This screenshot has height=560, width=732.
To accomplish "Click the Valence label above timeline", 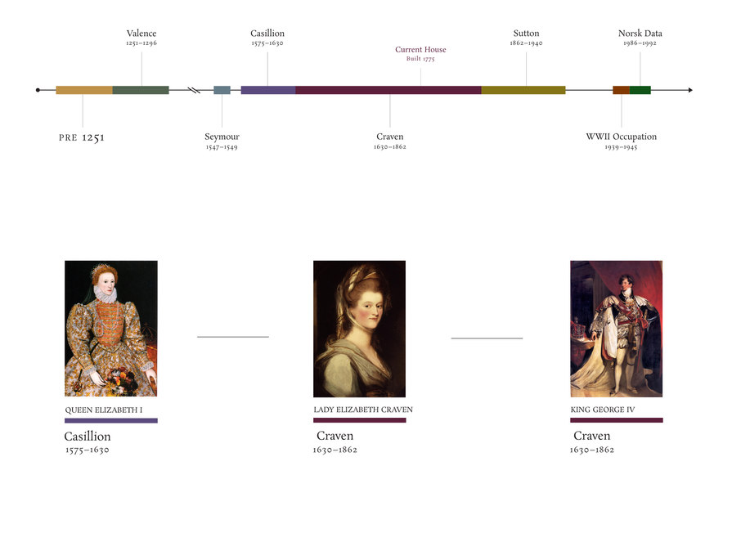I will (141, 34).
